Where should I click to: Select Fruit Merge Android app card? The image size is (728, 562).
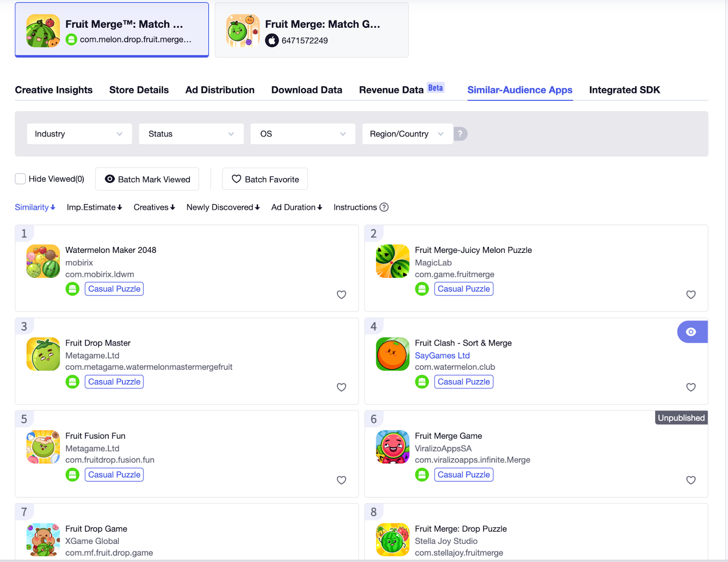coord(112,30)
